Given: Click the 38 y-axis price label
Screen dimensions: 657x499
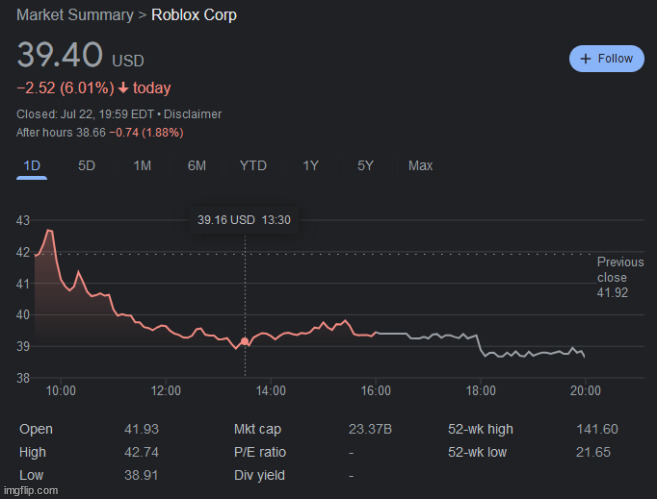Looking at the screenshot, I should (23, 378).
